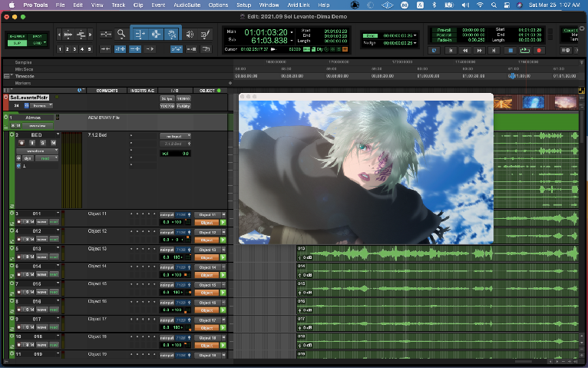This screenshot has height=368, width=588.
Task: Solo the BED track
Action: (43, 143)
